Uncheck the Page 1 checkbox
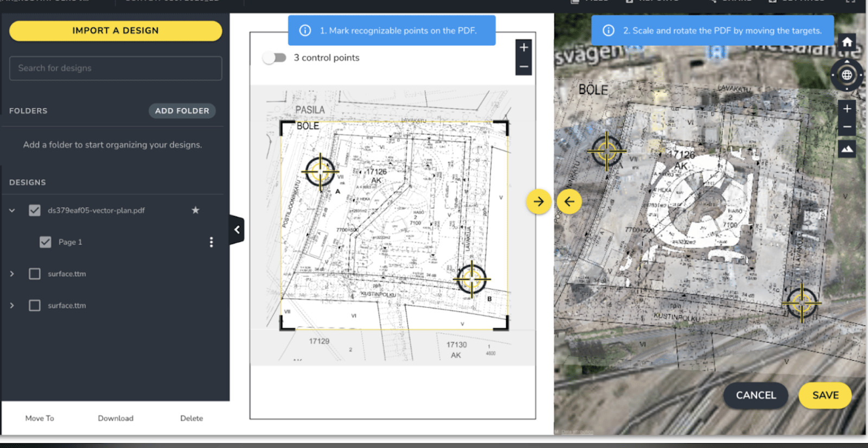 (x=46, y=242)
